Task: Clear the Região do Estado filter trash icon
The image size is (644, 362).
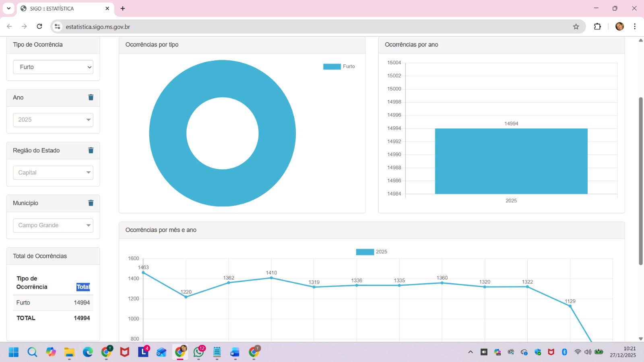Action: [91, 150]
